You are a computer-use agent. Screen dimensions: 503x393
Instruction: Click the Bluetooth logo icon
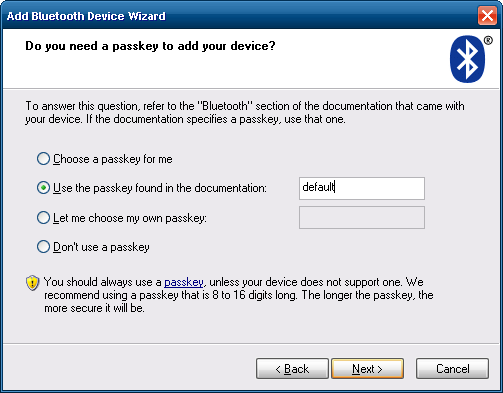click(468, 59)
